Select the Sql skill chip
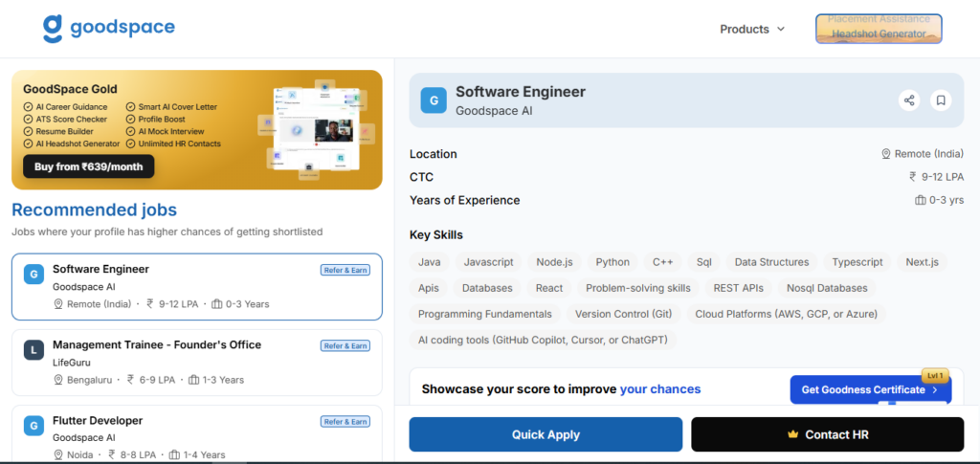980x464 pixels. (703, 262)
